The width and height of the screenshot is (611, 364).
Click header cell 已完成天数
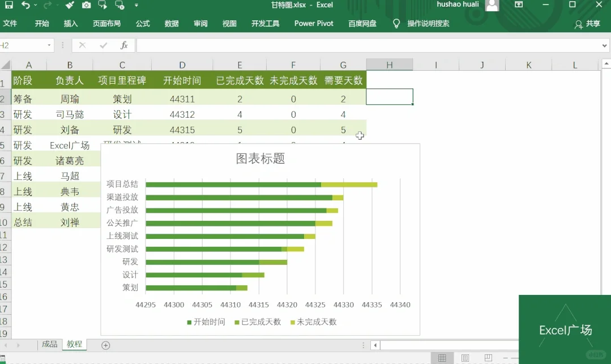coord(240,80)
